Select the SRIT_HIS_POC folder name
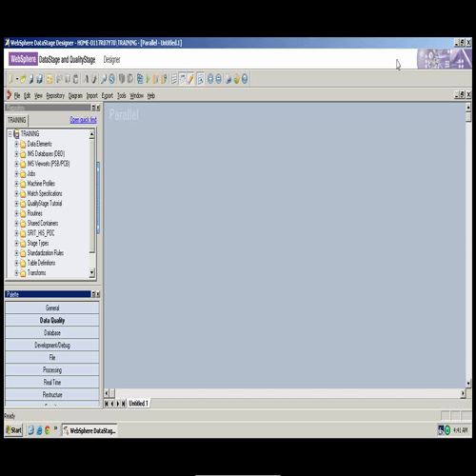Image resolution: width=476 pixels, height=476 pixels. 41,233
